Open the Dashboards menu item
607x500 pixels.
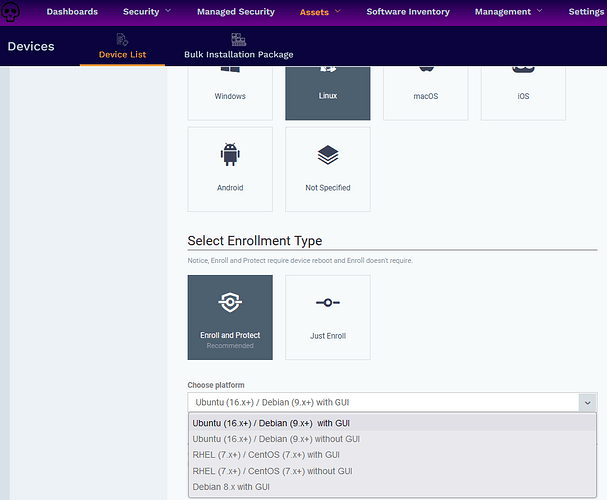click(72, 12)
